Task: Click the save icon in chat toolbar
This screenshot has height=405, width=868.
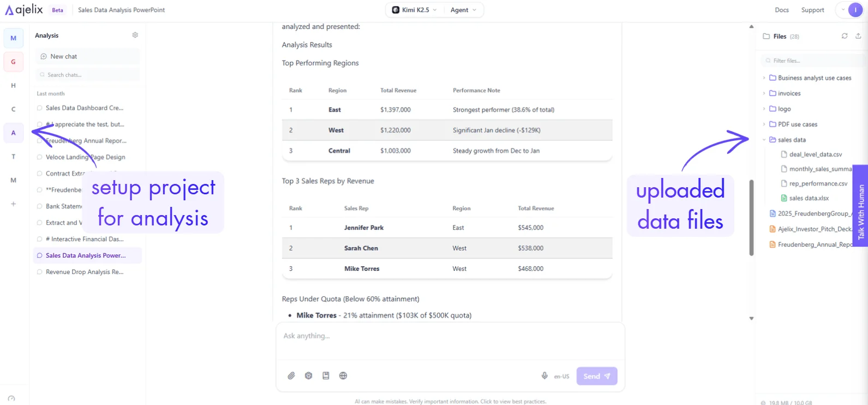Action: 326,376
